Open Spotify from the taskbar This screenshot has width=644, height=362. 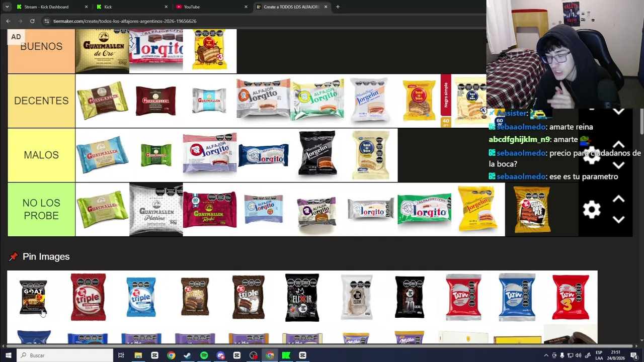pyautogui.click(x=204, y=355)
